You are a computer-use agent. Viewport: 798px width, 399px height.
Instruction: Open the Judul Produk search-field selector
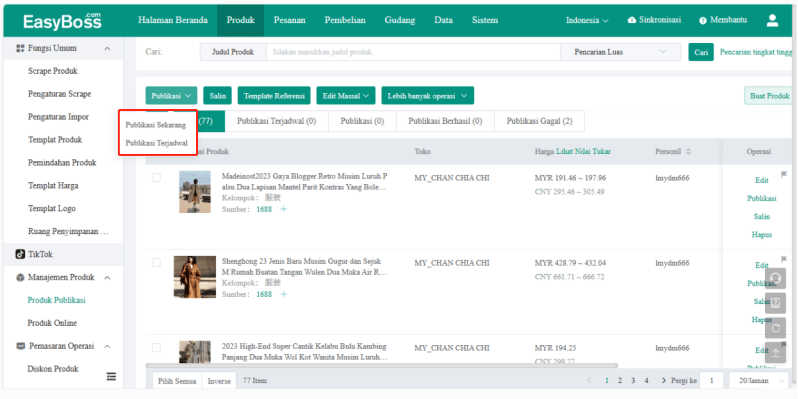pos(233,52)
